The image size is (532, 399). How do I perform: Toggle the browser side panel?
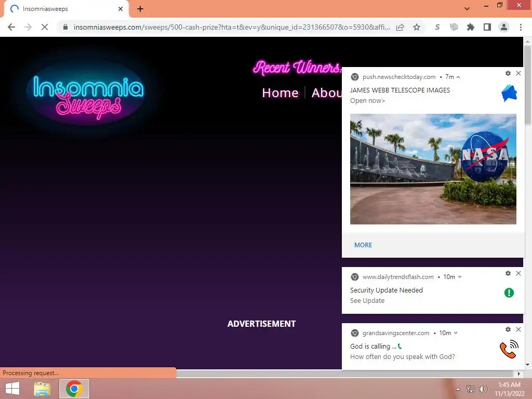[x=487, y=27]
